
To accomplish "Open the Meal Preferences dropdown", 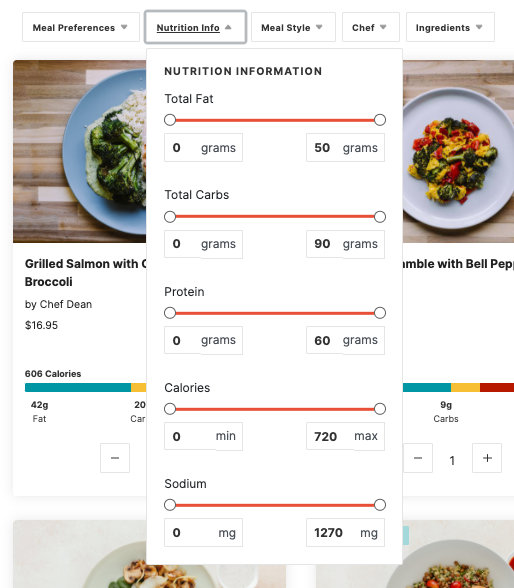I will [x=81, y=27].
